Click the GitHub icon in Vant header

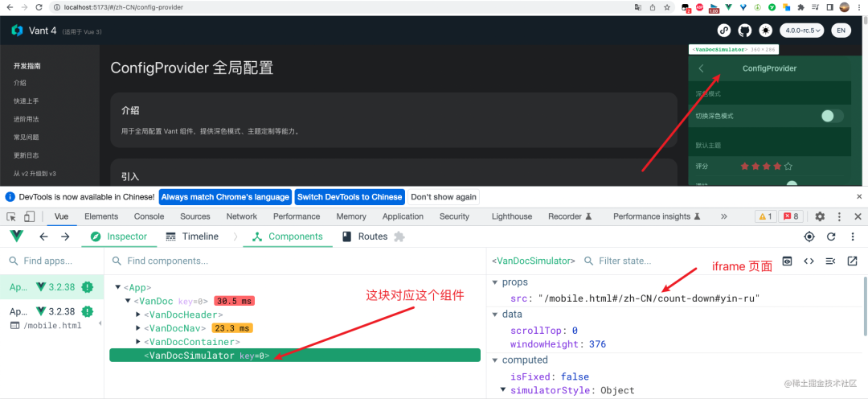click(745, 31)
